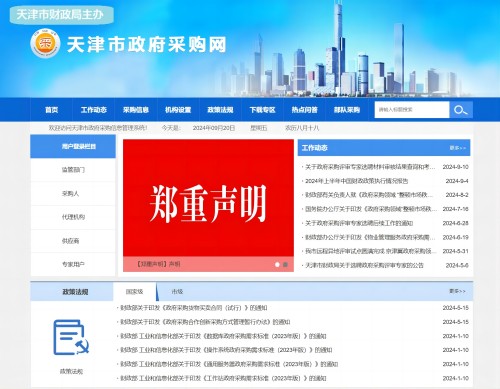This screenshot has width=500, height=389.
Task: Click 代理机构 login entry
Action: [73, 217]
